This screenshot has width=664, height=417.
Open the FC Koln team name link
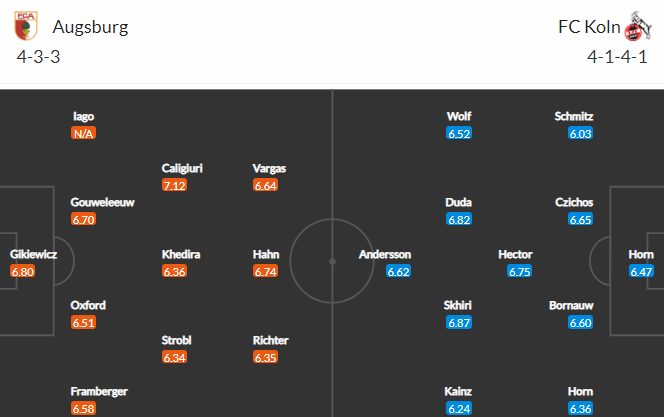tap(589, 27)
